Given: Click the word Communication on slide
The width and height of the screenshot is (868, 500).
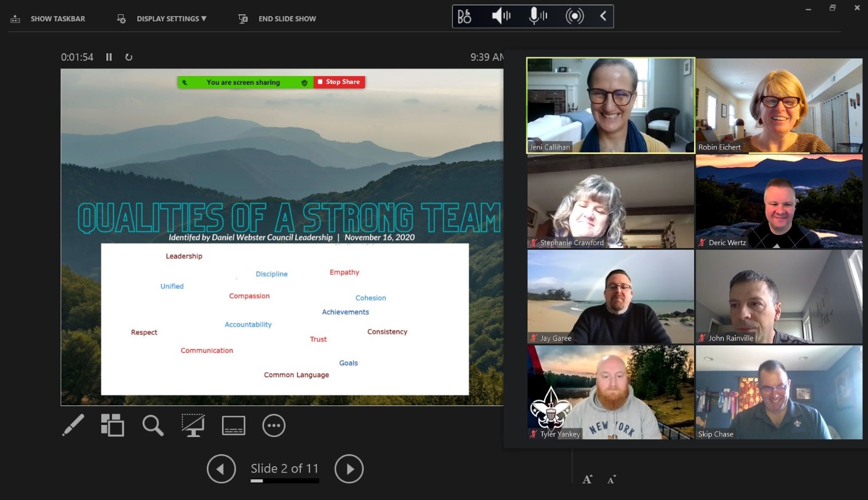Looking at the screenshot, I should [x=207, y=351].
